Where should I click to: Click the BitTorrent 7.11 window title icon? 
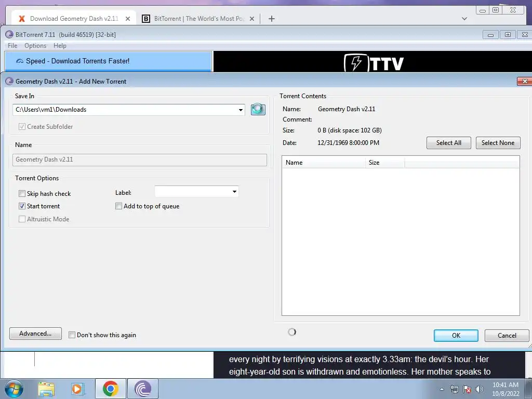(x=9, y=35)
